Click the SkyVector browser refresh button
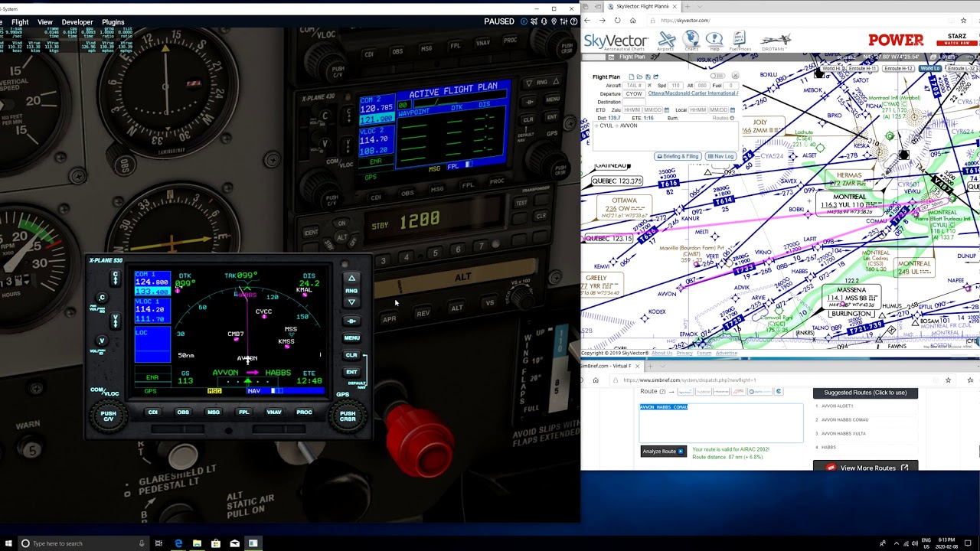 pos(617,21)
